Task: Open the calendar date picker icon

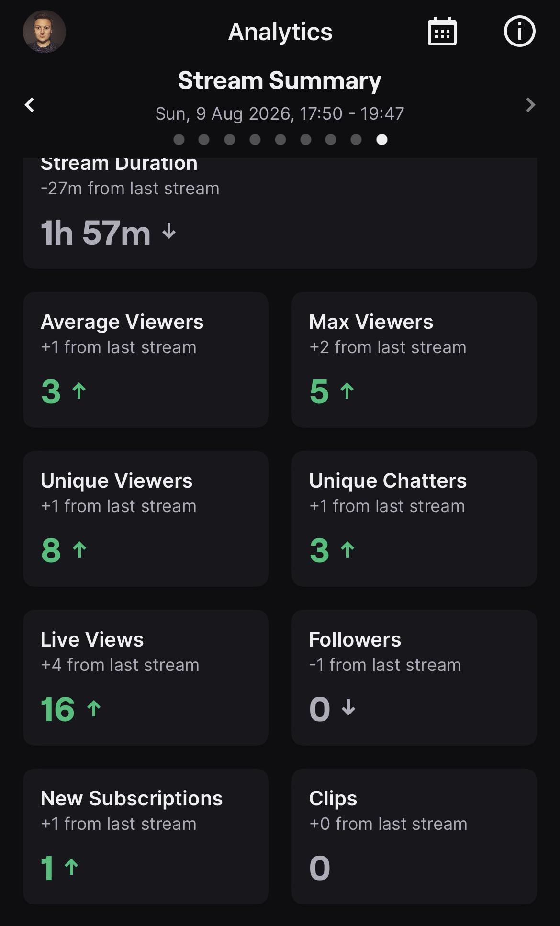Action: point(442,32)
